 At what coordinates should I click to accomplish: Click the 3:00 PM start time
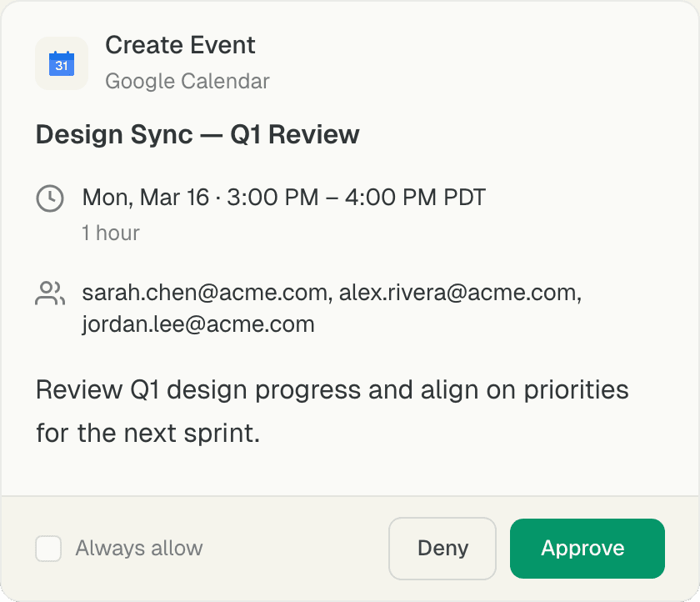click(272, 198)
